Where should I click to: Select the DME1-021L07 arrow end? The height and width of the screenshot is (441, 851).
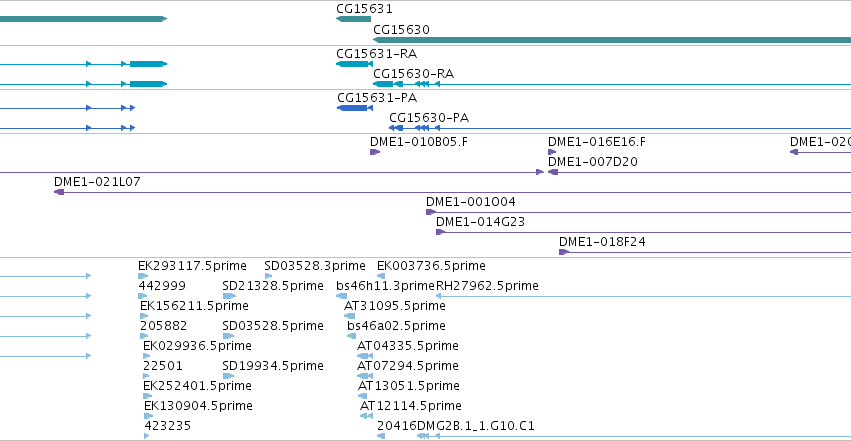pos(59,192)
